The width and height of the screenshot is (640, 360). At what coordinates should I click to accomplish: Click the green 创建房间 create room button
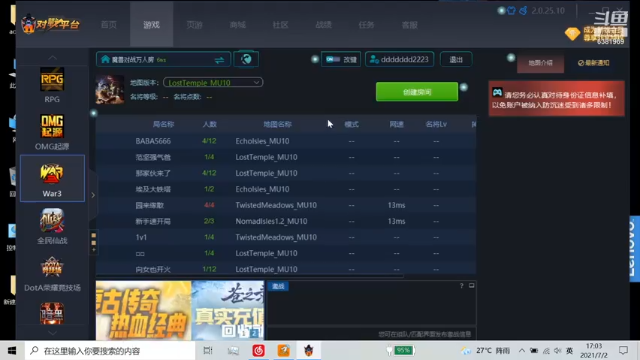[417, 92]
